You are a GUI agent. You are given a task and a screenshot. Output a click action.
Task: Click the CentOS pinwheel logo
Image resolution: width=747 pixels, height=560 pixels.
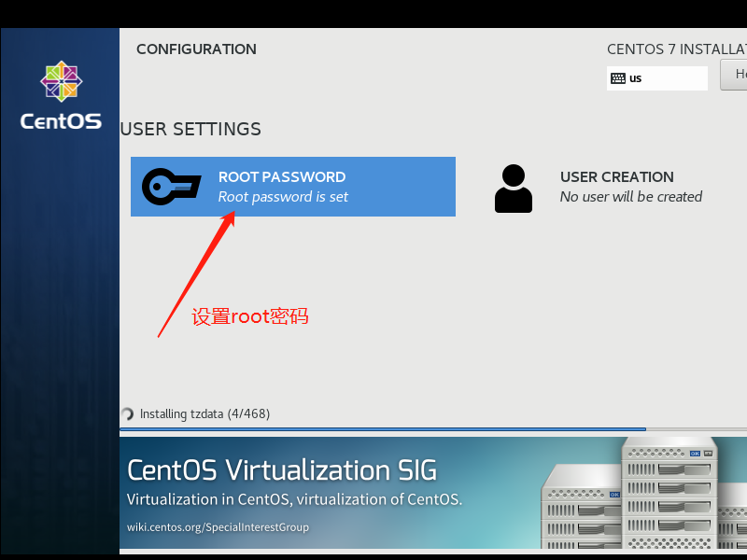61,81
